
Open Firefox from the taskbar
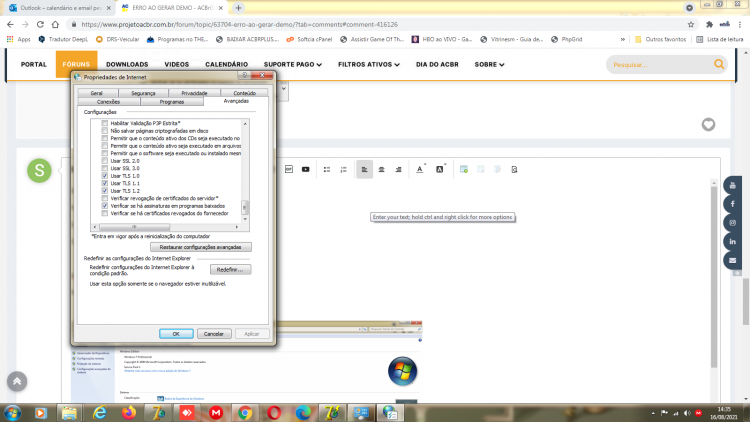point(129,412)
